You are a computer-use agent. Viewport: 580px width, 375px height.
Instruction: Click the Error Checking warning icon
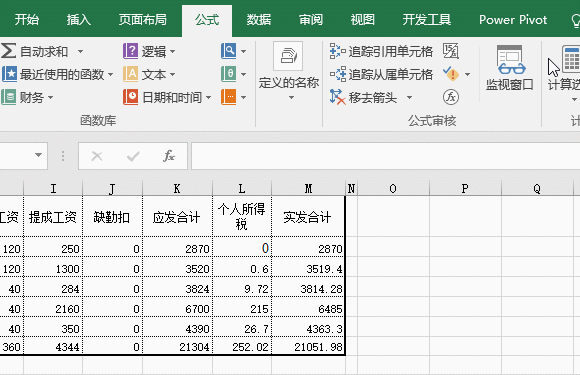tap(451, 74)
